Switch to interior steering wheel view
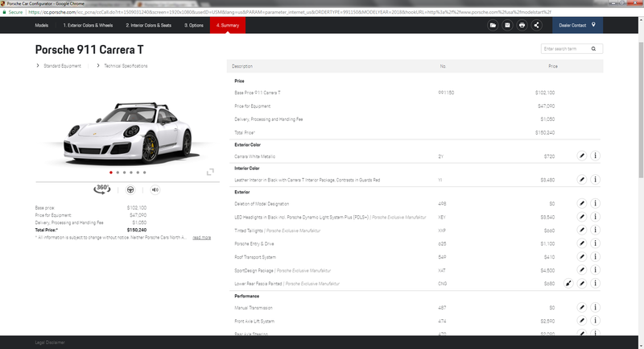Image resolution: width=644 pixels, height=349 pixels. [130, 190]
